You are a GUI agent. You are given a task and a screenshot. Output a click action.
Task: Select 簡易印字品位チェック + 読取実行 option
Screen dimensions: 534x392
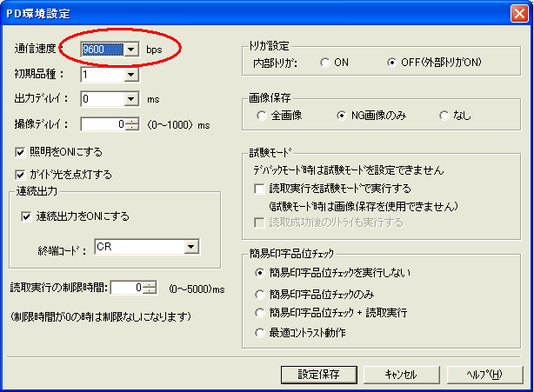point(260,313)
